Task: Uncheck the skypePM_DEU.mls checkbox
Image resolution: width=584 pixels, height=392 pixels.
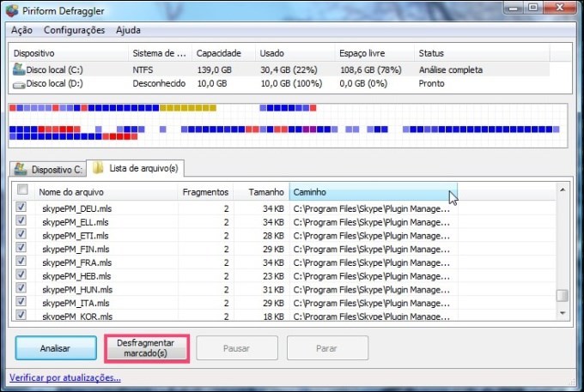Action: coord(21,207)
